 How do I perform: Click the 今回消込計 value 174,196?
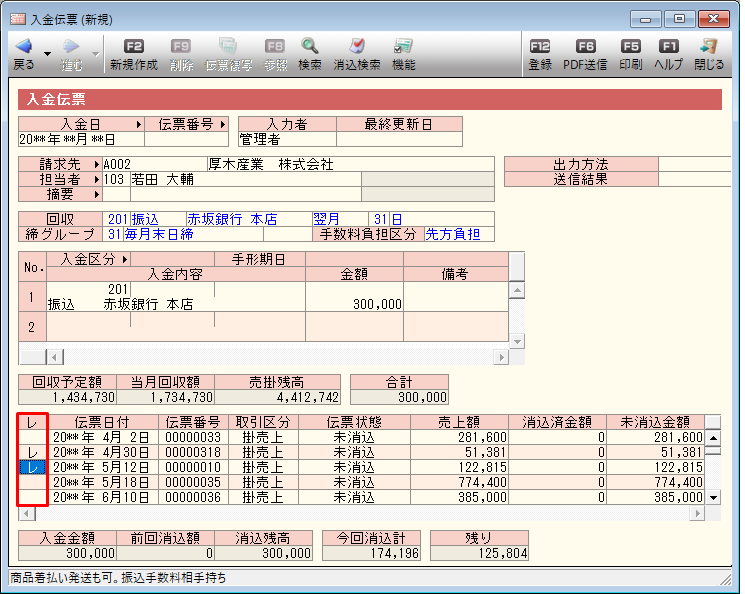(372, 553)
